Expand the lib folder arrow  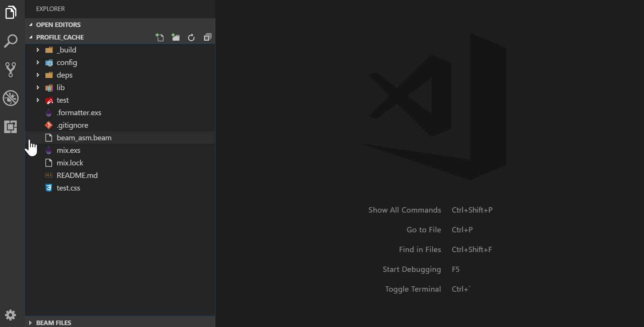click(x=38, y=87)
